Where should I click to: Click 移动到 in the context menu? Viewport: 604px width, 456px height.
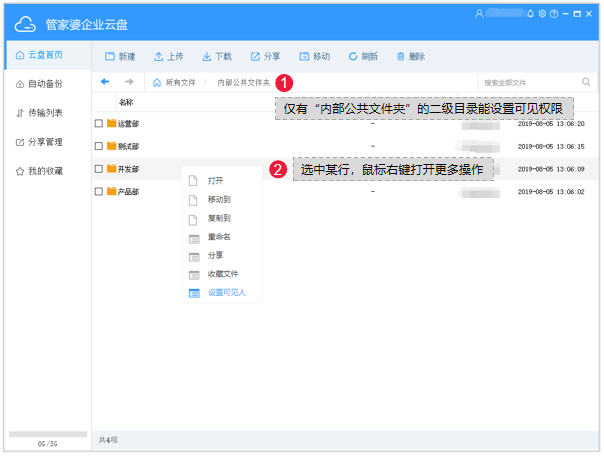219,199
